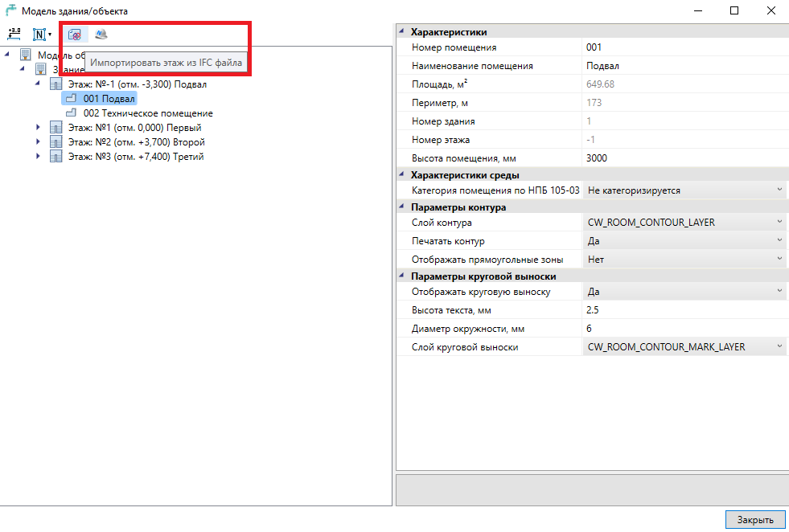789x532 pixels.
Task: Minimize the Модель здания/объекта window
Action: point(698,10)
